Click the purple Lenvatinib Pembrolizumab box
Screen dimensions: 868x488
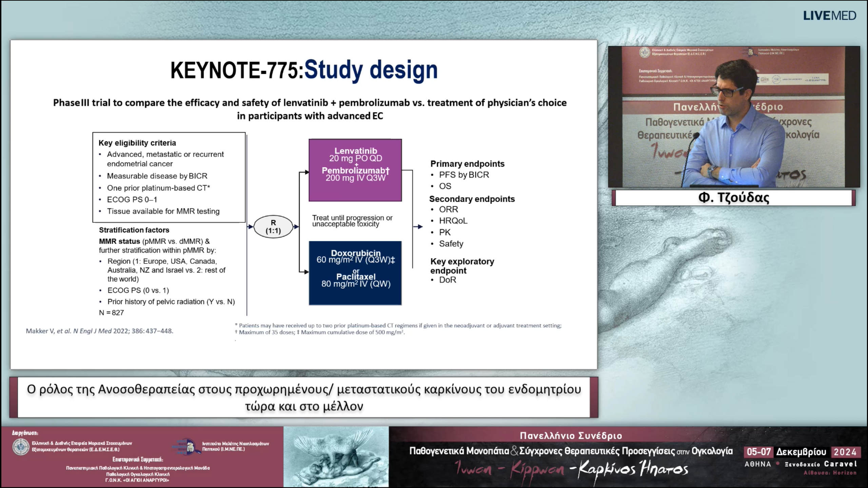point(355,170)
